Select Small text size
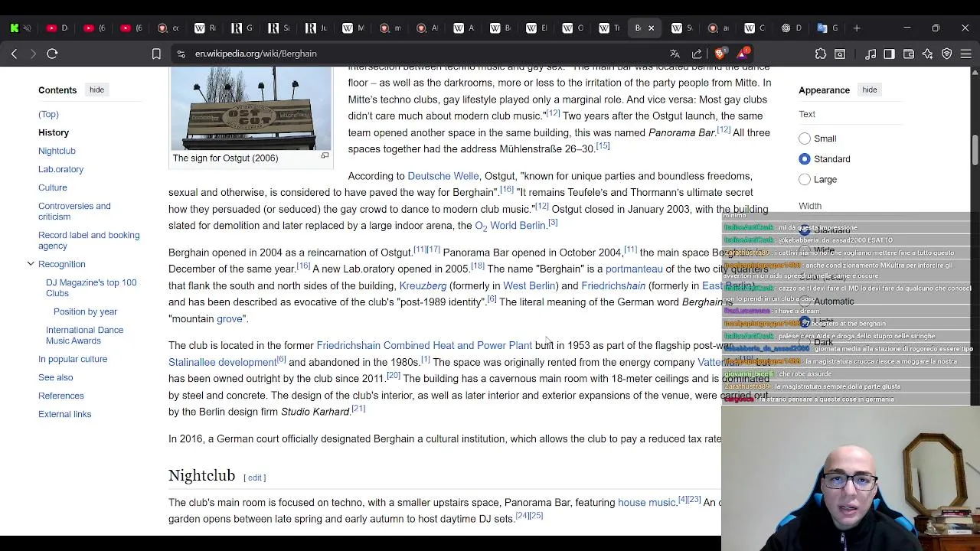 pos(805,139)
